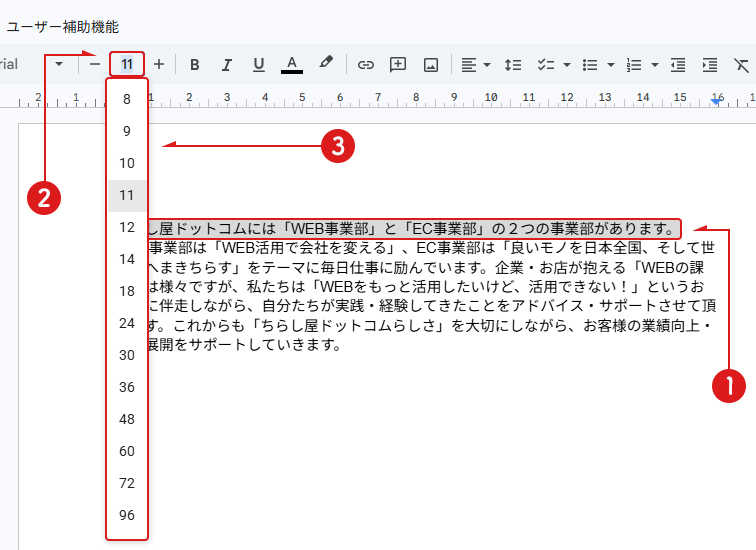Expand the alignment options arrow

[487, 65]
